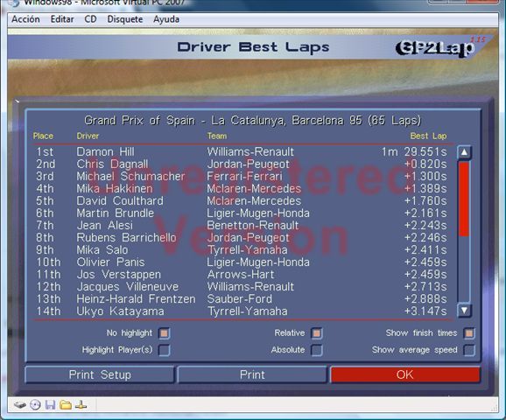Select the Relative times checkbox
Image resolution: width=506 pixels, height=420 pixels.
[317, 333]
